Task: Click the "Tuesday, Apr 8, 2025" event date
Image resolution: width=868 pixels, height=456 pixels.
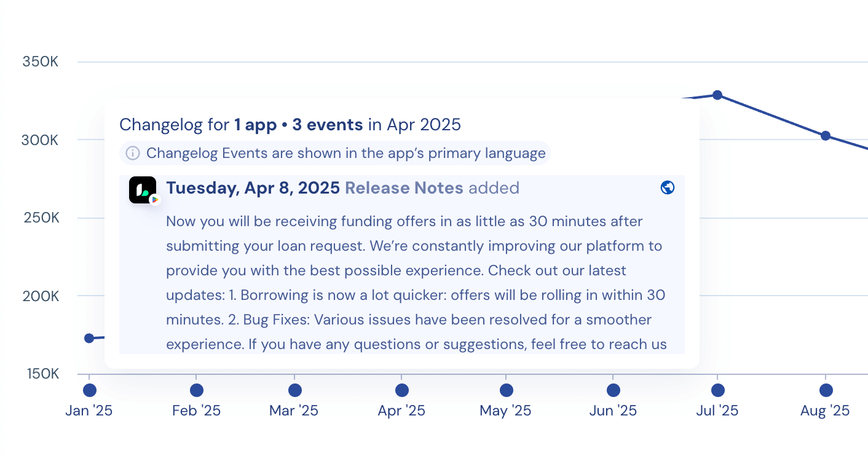Action: click(253, 188)
